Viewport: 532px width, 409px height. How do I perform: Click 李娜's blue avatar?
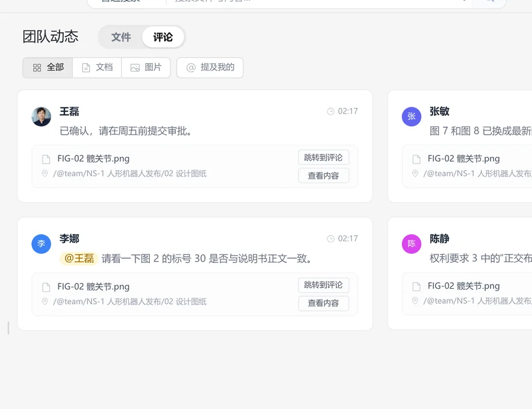pyautogui.click(x=42, y=244)
